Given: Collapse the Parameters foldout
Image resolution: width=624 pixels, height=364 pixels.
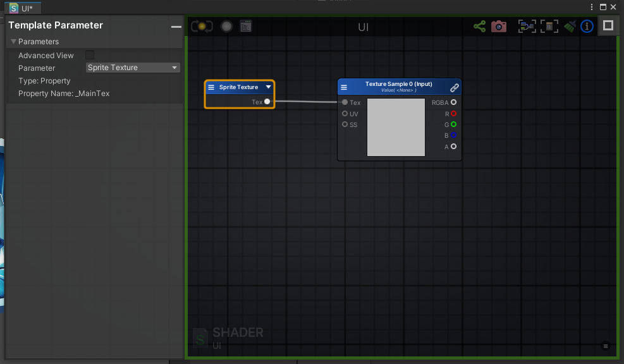Looking at the screenshot, I should (x=13, y=41).
